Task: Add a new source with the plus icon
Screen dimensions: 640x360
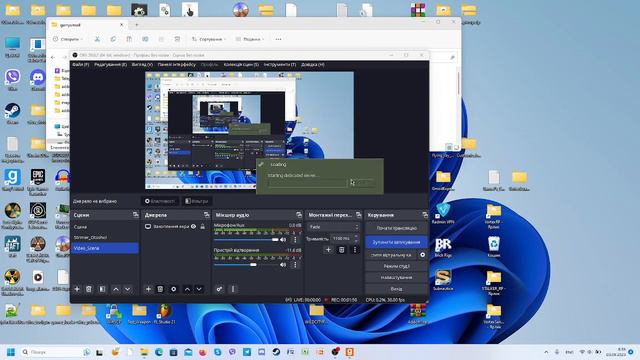Action: 148,289
